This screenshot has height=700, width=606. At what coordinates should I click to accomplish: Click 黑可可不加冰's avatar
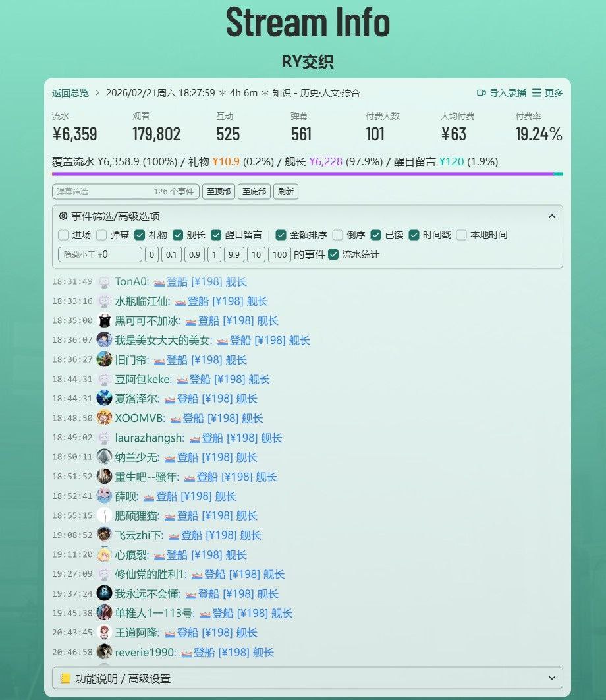[x=105, y=320]
